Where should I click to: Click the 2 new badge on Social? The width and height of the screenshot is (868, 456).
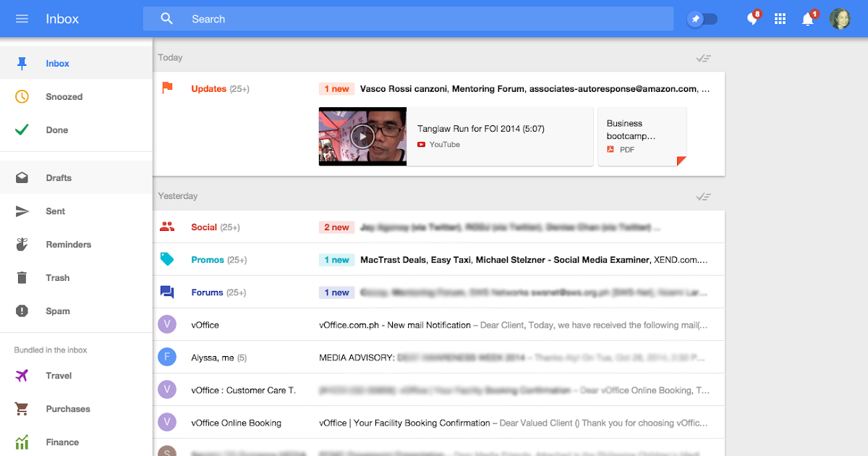[x=336, y=227]
